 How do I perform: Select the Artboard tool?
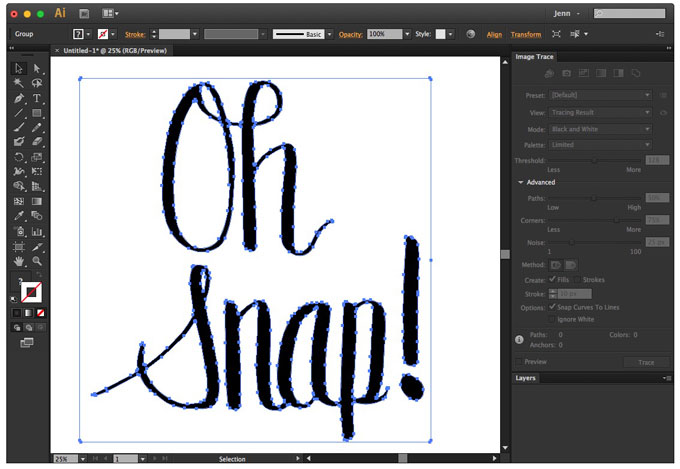[x=19, y=246]
